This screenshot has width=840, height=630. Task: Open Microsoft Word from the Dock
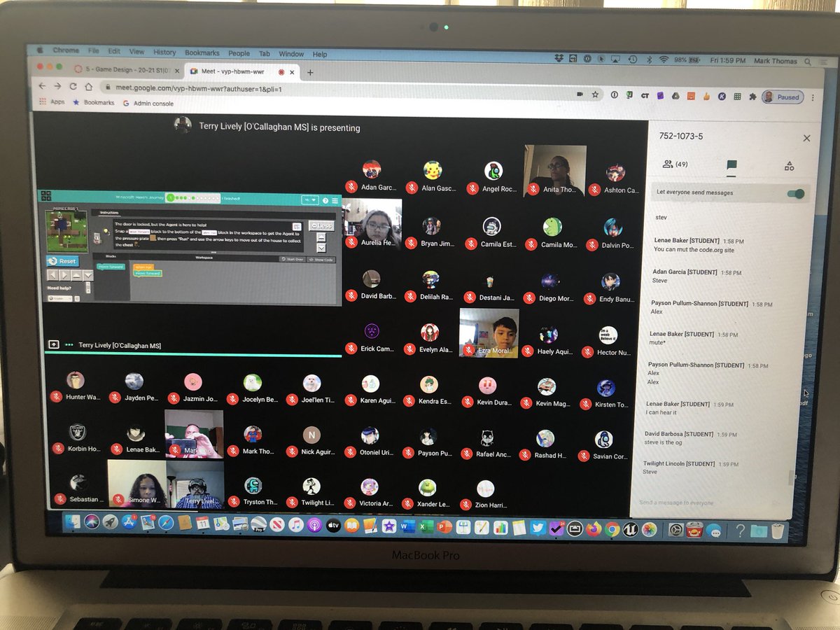click(408, 526)
